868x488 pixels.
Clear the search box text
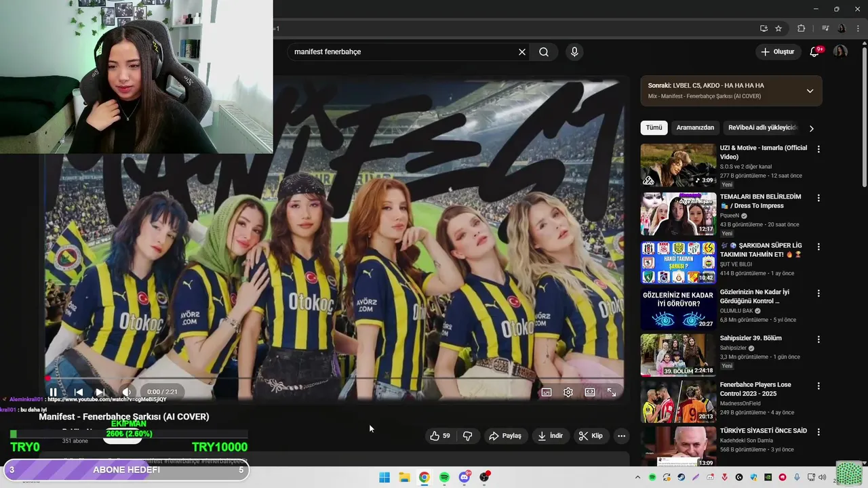[522, 52]
